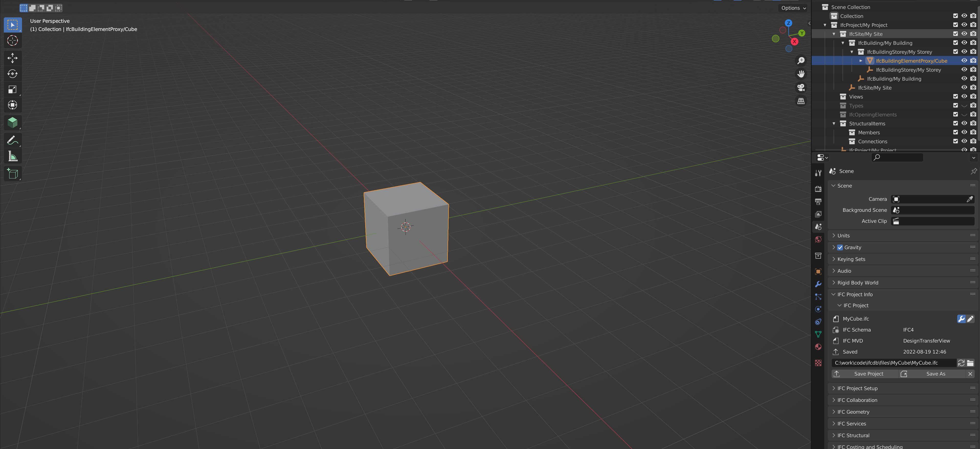
Task: Open the Physics properties tab
Action: coord(818,309)
